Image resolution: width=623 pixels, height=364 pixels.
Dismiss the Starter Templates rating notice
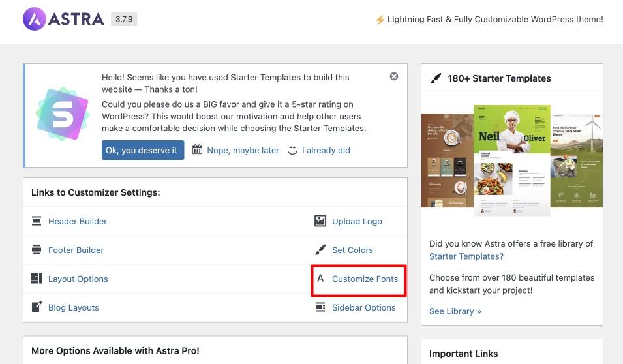pos(394,76)
